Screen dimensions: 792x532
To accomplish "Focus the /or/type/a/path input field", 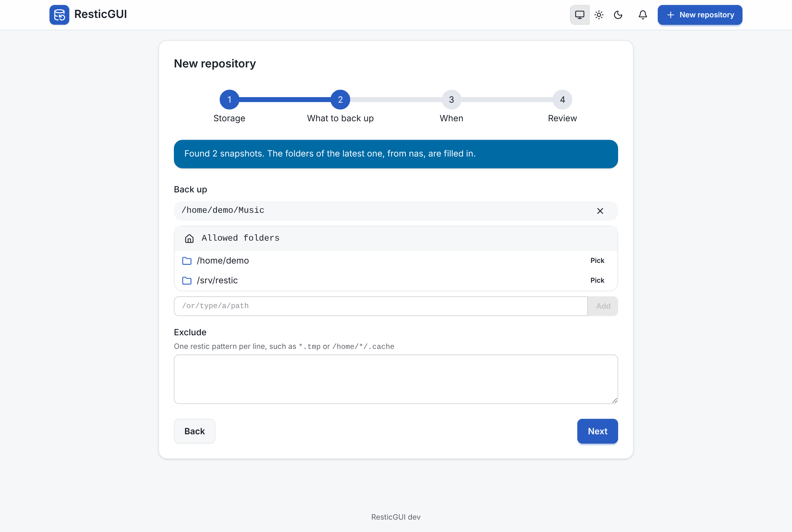I will 381,306.
